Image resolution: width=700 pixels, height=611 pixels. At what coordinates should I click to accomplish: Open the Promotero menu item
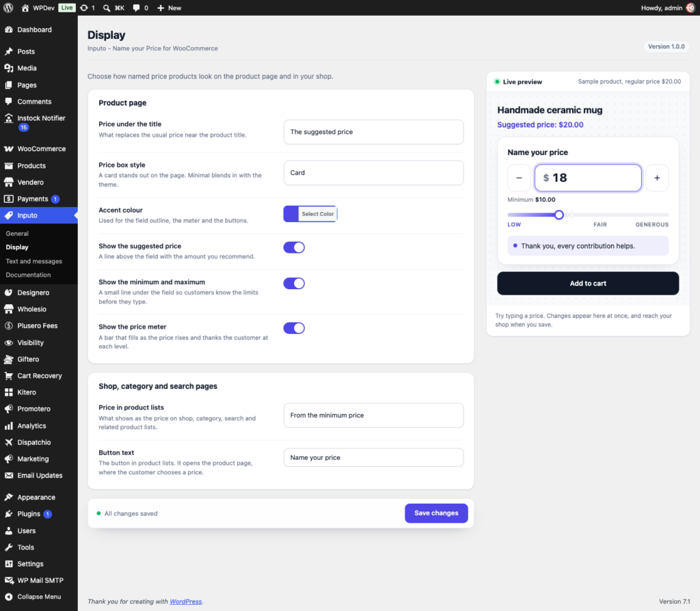click(x=39, y=409)
